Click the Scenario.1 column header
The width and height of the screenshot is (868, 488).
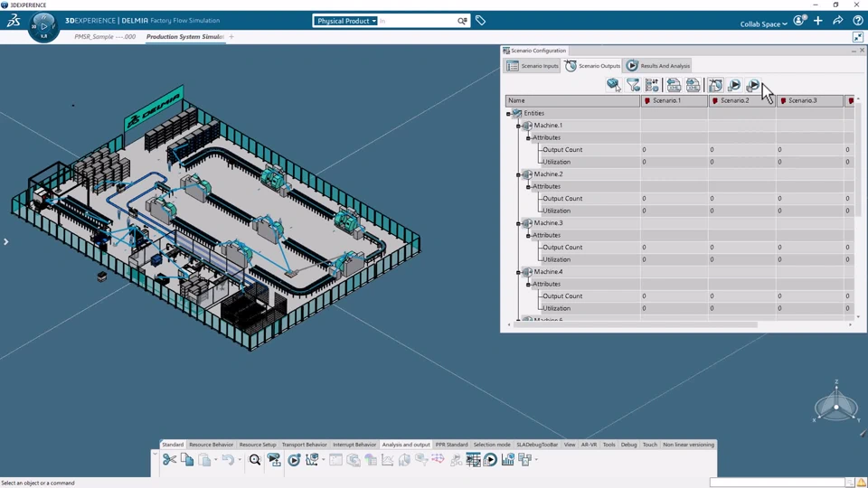(x=675, y=100)
